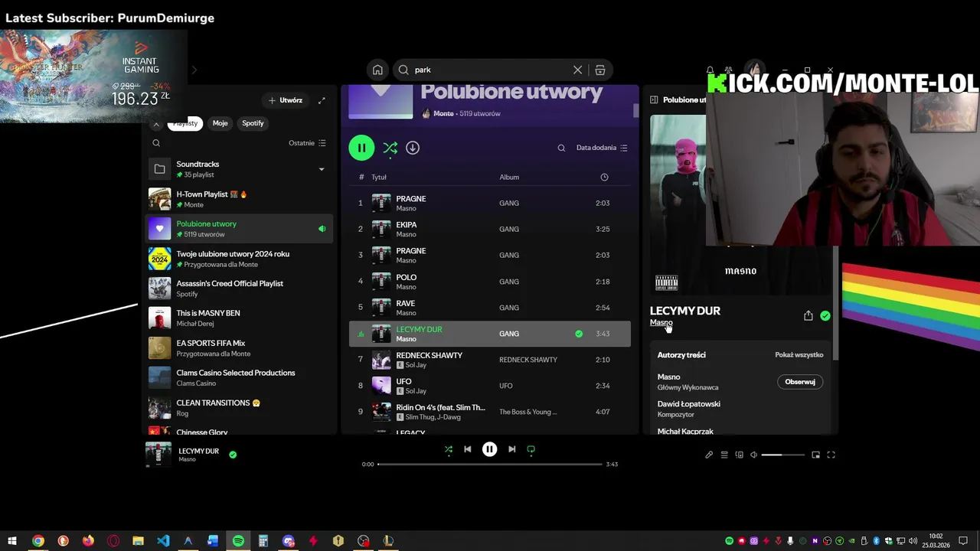Viewport: 980px width, 551px height.
Task: Pause using bottom player bar button
Action: [489, 449]
